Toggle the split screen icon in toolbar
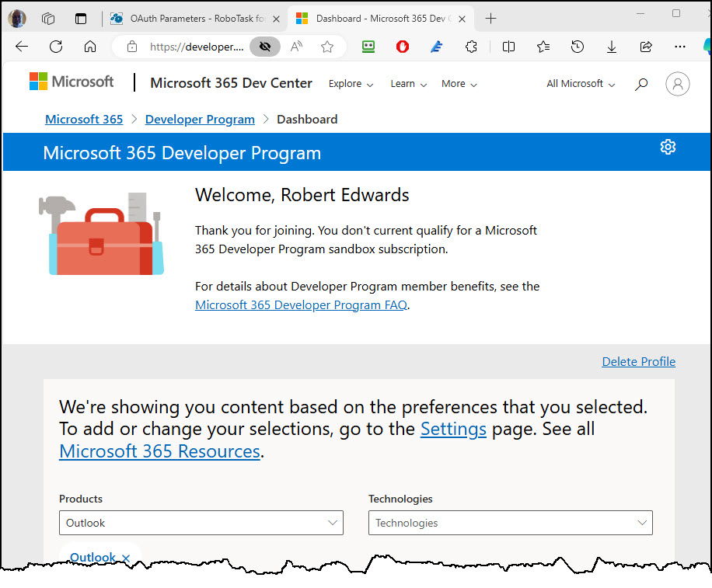 coord(509,47)
